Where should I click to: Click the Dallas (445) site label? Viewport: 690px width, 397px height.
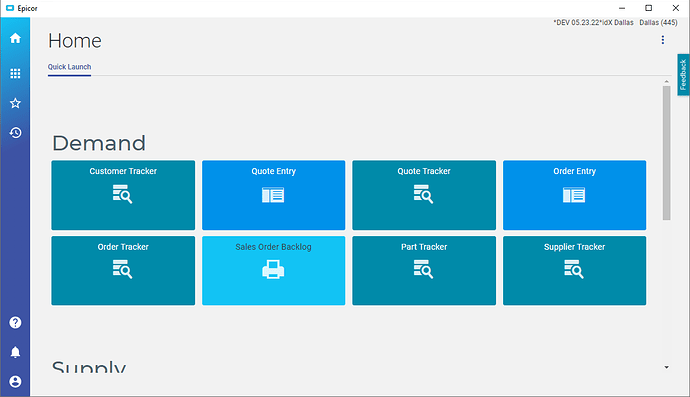(x=658, y=22)
